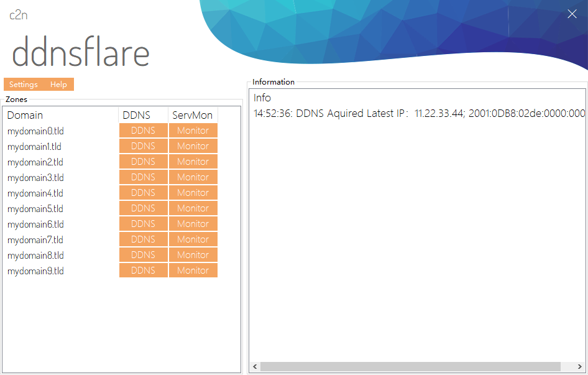Click the Monitor button for mydomain8.tld
Viewport: 588px width, 375px height.
click(x=193, y=255)
